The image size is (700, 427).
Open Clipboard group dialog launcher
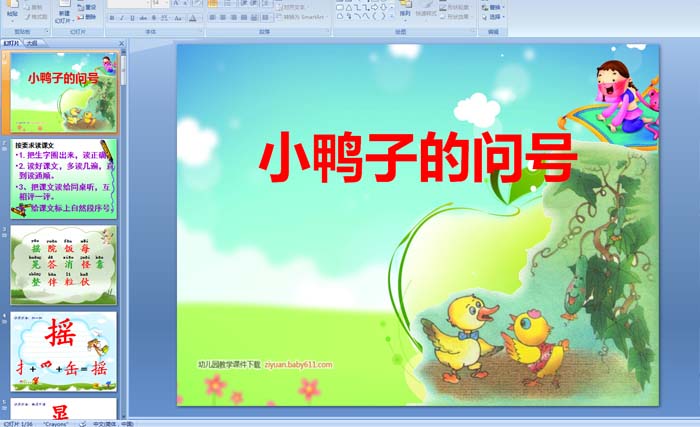pyautogui.click(x=47, y=31)
